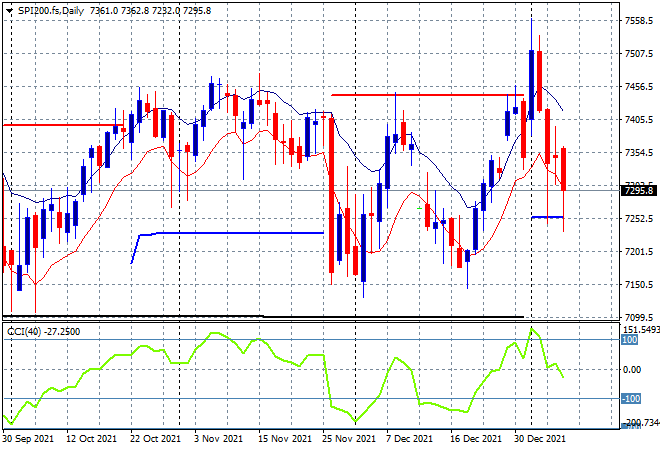Viewport: 660px width, 450px height.
Task: Click the CCI 0.00 level label
Action: pos(632,370)
